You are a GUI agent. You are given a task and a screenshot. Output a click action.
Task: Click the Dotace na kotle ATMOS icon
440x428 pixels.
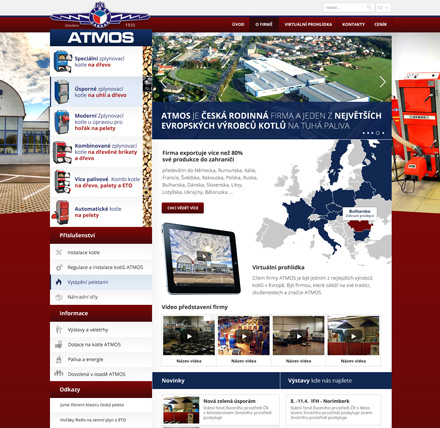pos(59,345)
